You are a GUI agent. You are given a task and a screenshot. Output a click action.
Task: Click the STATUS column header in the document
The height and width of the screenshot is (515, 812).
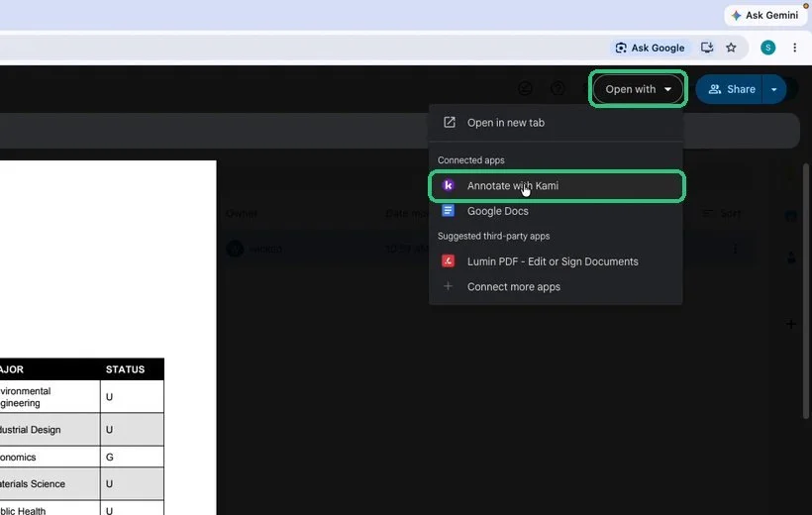pyautogui.click(x=125, y=369)
